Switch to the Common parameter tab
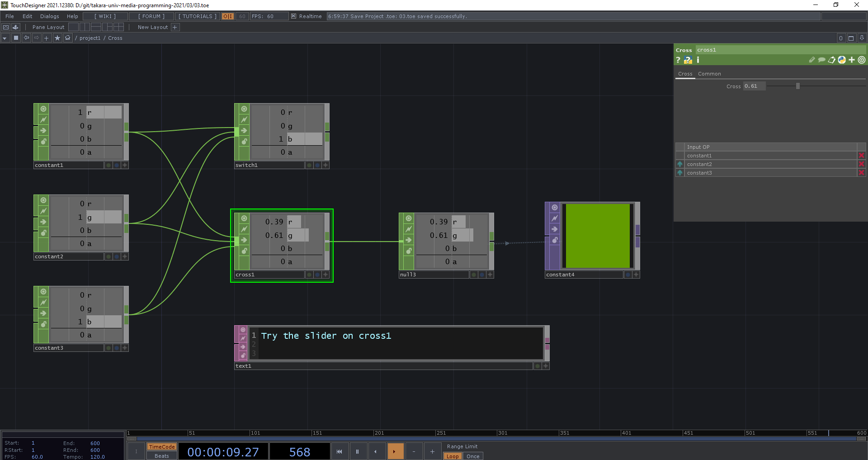Screen dimensions: 868x460 pos(709,74)
